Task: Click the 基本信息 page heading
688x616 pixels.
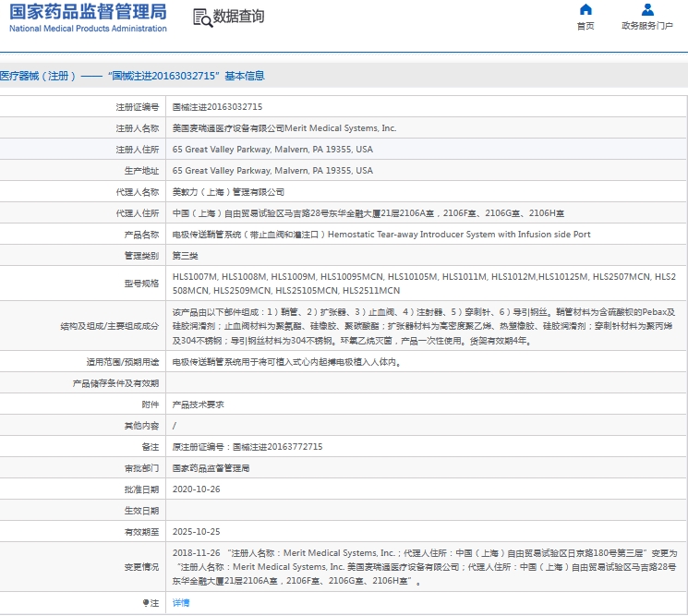Action: [132, 76]
